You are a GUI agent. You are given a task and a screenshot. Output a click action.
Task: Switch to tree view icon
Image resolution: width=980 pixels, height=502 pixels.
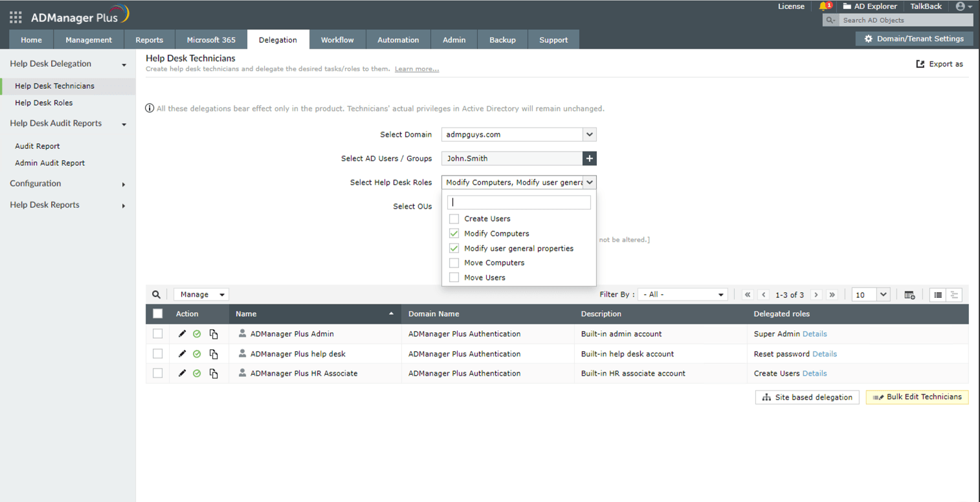pos(954,295)
